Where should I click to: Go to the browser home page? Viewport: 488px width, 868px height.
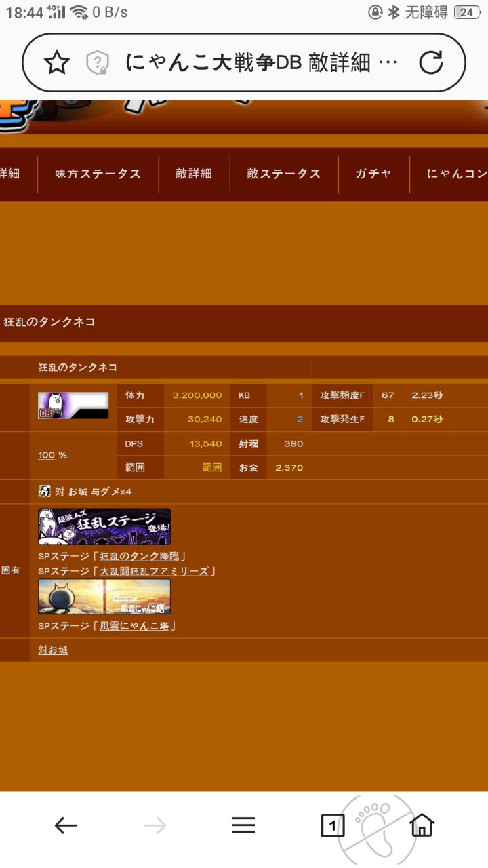point(422,825)
